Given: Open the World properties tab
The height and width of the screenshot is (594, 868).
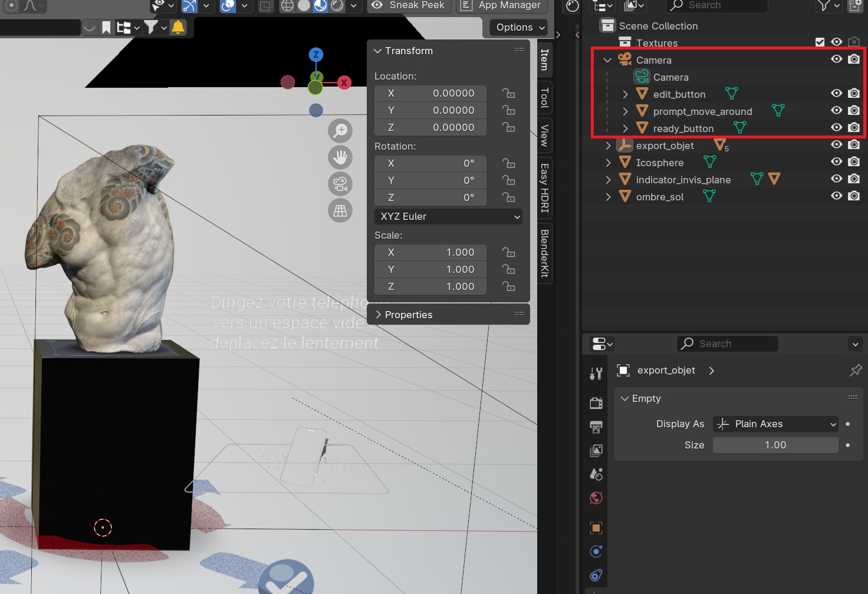Looking at the screenshot, I should coord(596,498).
